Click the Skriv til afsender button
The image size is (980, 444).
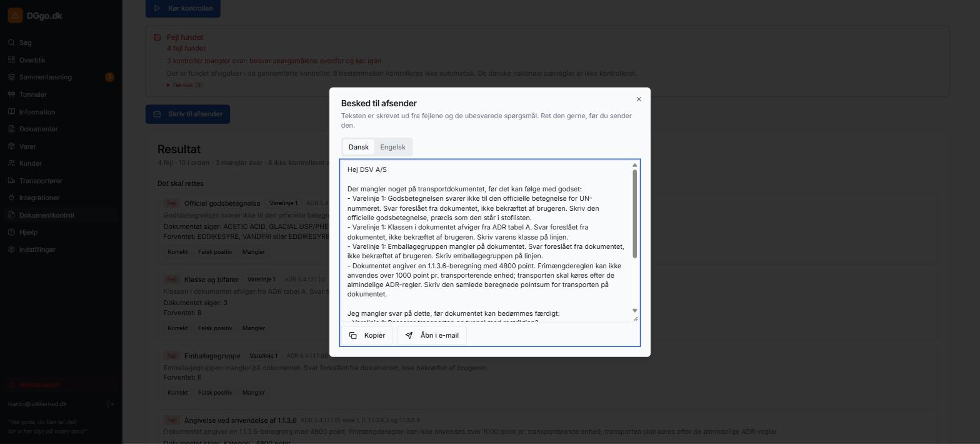188,114
